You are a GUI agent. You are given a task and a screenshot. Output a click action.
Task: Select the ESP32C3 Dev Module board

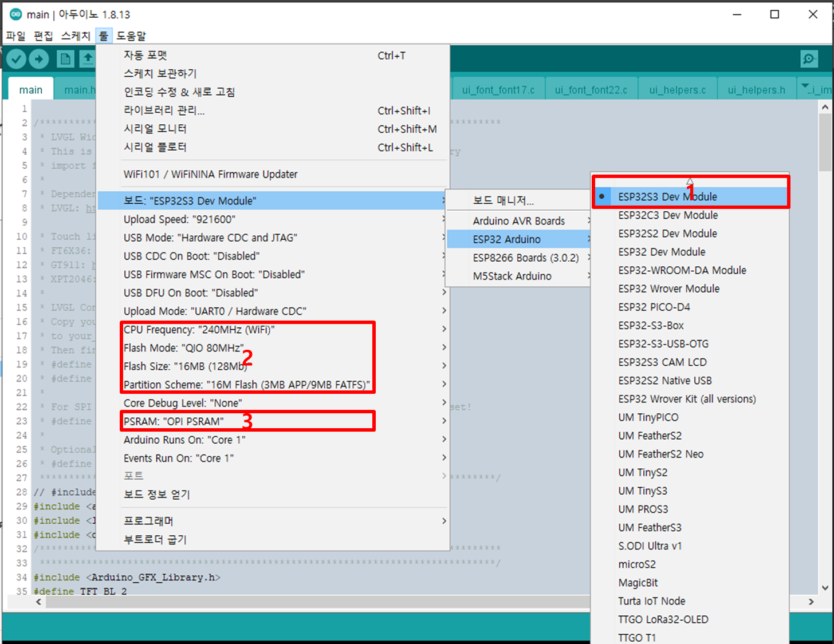pos(690,215)
